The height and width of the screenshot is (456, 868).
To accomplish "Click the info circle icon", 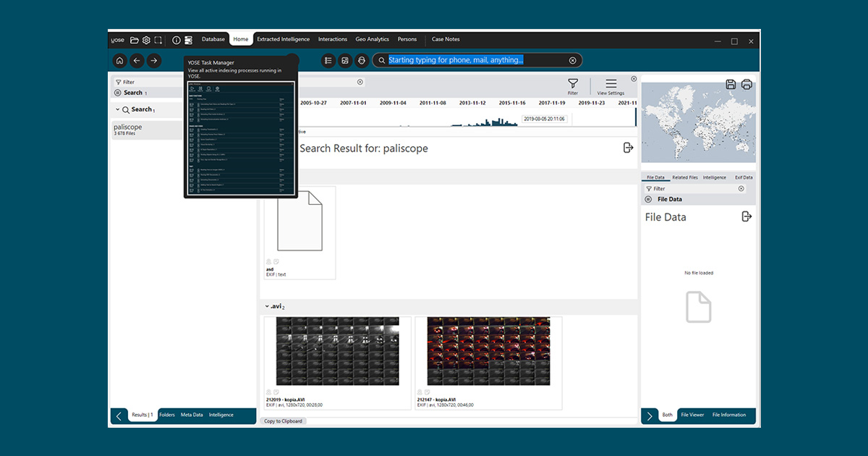I will click(x=176, y=41).
